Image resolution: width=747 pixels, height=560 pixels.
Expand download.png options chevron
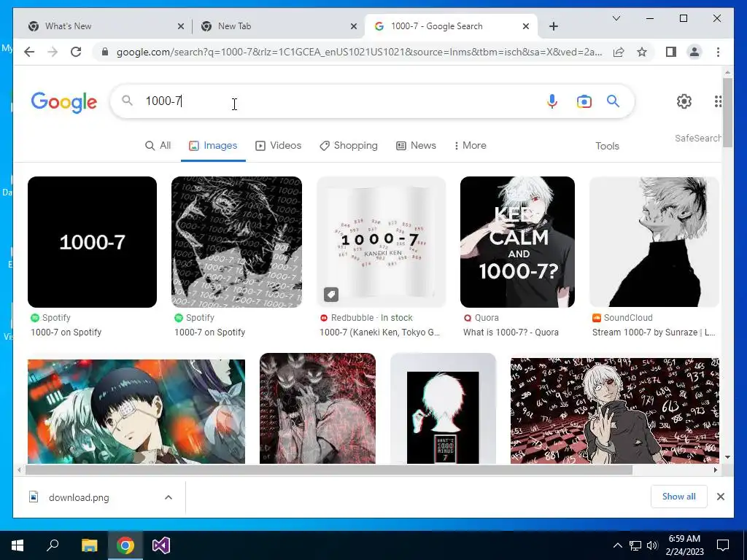pyautogui.click(x=169, y=497)
